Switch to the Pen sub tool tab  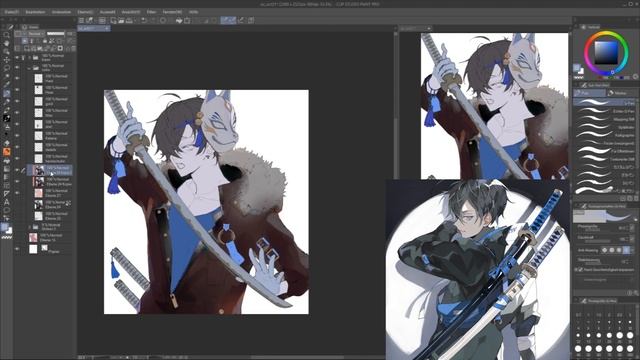pos(589,93)
